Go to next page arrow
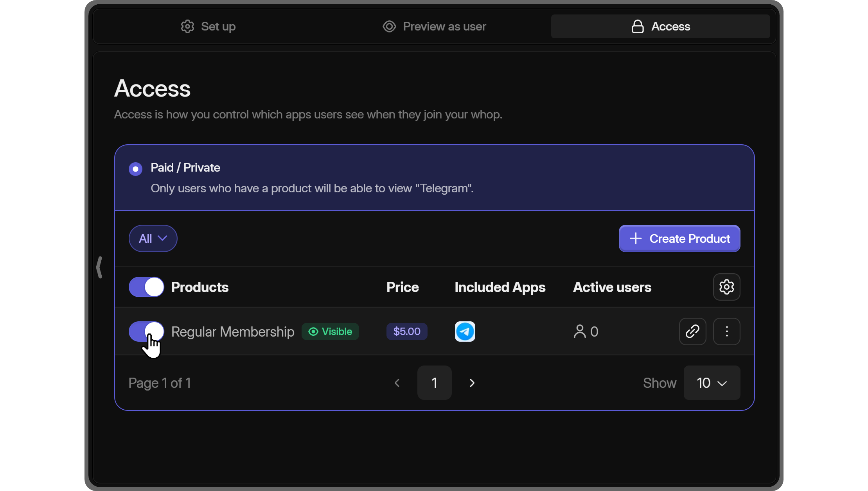The height and width of the screenshot is (491, 868). pos(472,383)
